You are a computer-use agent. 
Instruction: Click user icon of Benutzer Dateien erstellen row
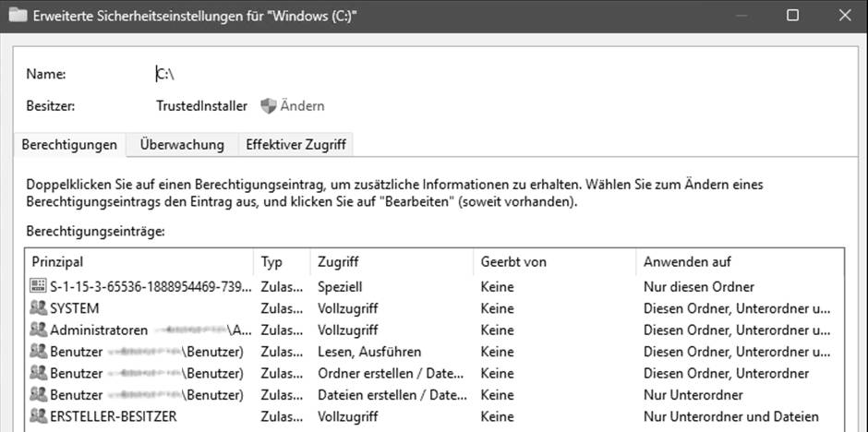coord(38,394)
